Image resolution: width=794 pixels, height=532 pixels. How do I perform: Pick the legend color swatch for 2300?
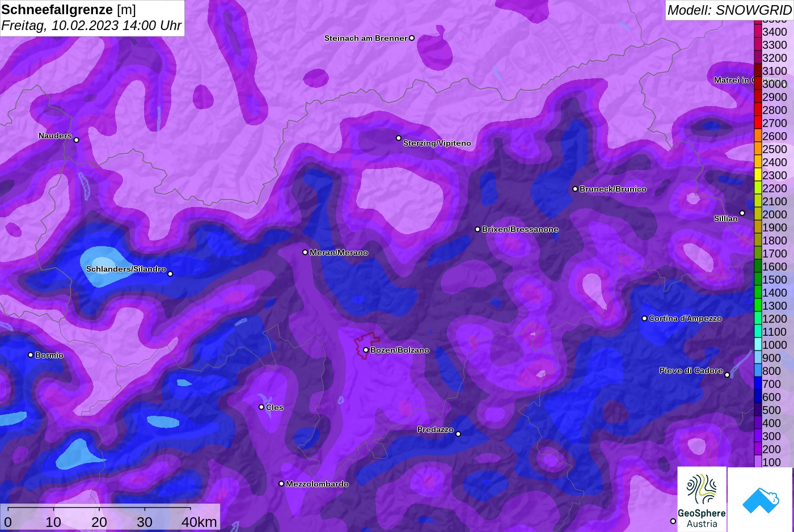click(758, 175)
